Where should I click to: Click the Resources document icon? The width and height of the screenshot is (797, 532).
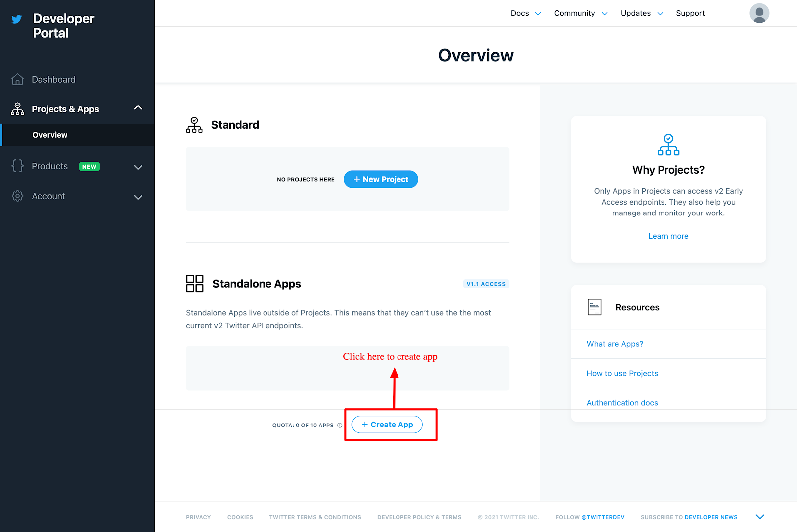595,307
